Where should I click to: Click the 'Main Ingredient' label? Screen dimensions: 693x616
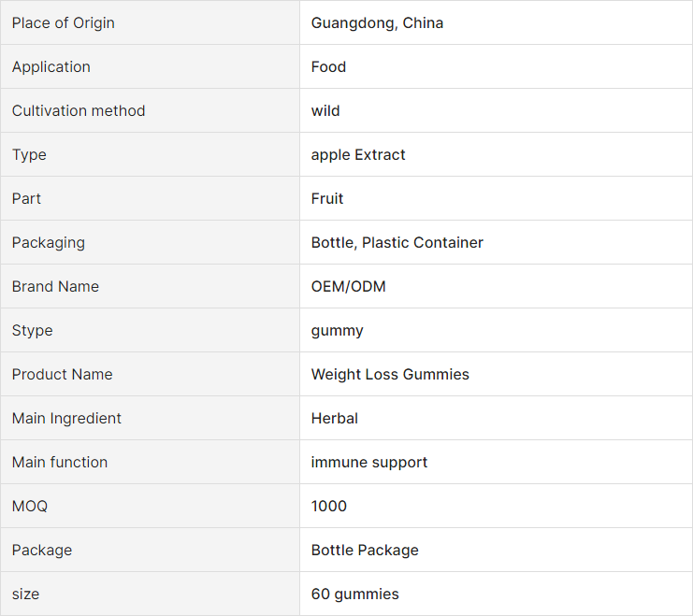pos(66,419)
